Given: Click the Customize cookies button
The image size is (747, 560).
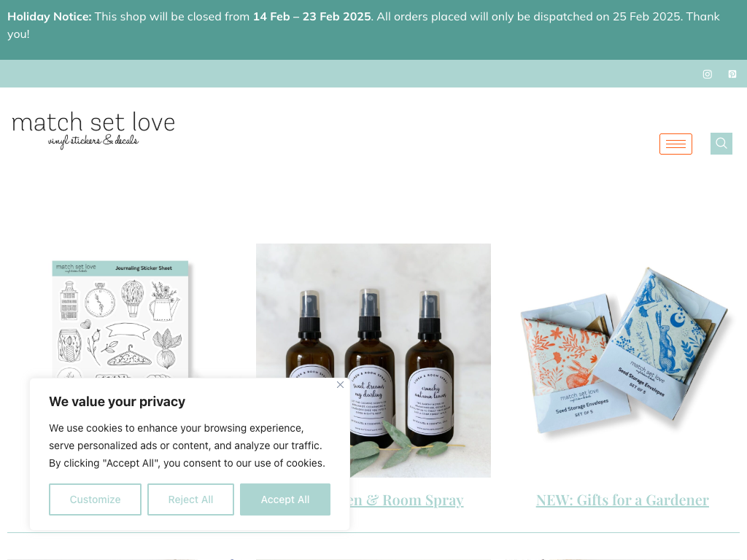Looking at the screenshot, I should click(96, 499).
